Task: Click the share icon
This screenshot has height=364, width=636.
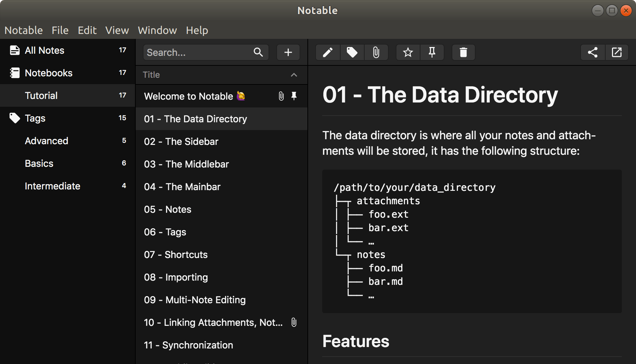Action: [x=593, y=52]
